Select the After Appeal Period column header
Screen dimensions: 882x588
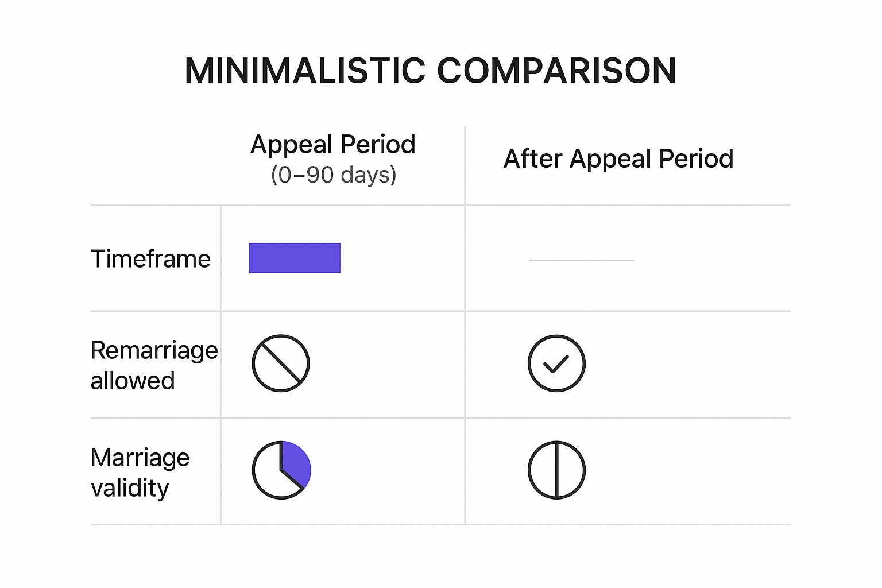tap(618, 159)
